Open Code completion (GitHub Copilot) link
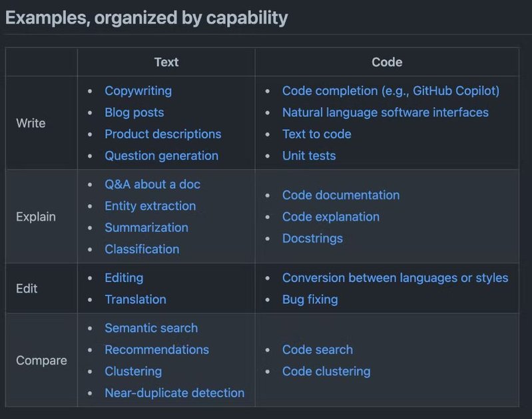Viewport: 532px width, 419px height. (x=390, y=91)
